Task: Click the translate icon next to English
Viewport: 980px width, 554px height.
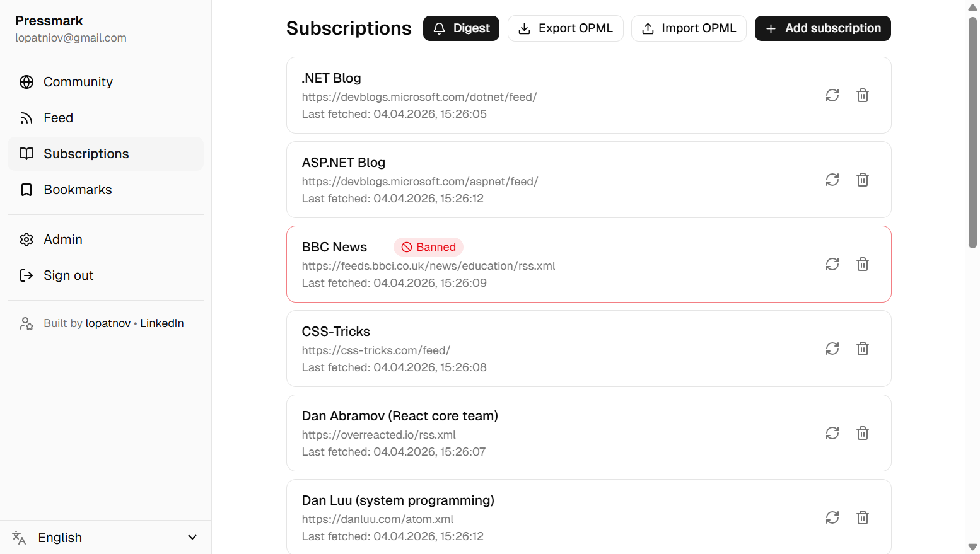Action: [18, 537]
